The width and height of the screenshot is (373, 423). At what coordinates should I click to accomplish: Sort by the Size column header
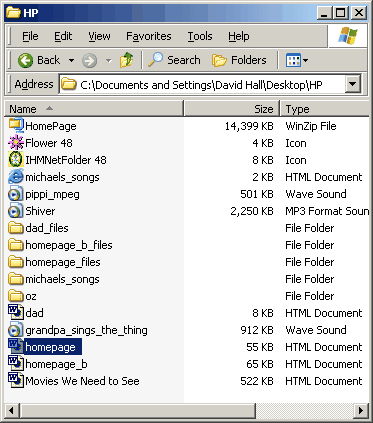tap(232, 109)
